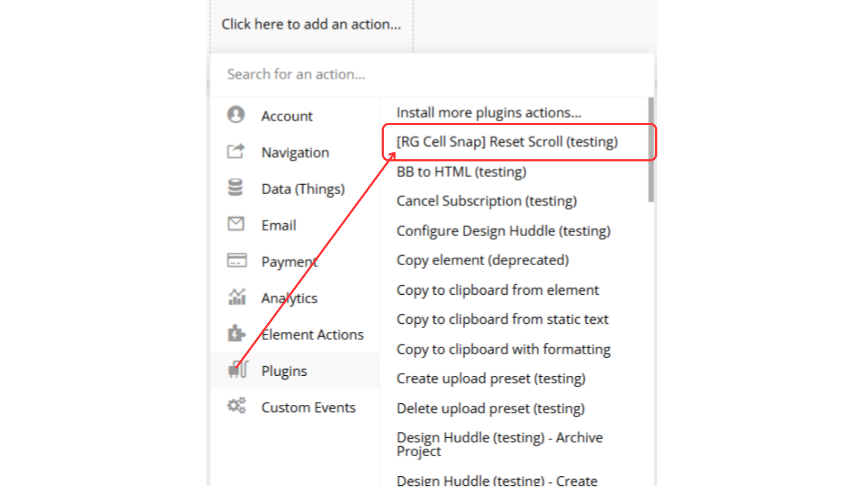The image size is (868, 489).
Task: Select Cancel Subscription (testing) action
Action: point(486,201)
